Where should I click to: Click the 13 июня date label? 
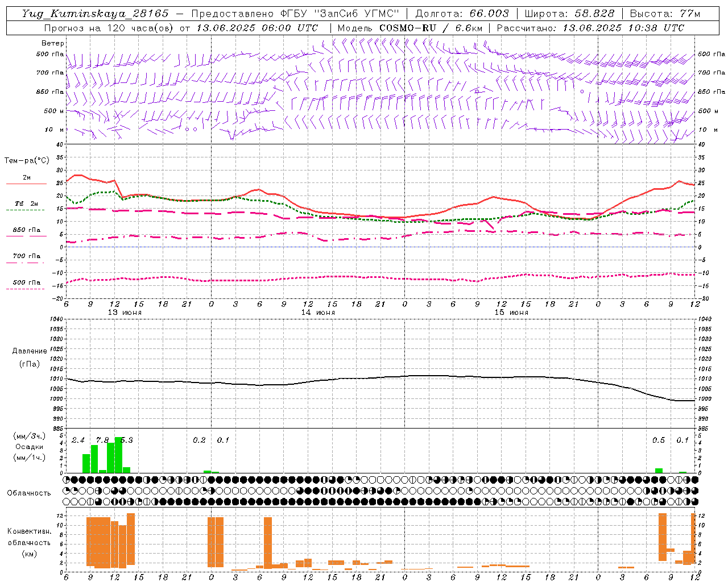(x=125, y=313)
